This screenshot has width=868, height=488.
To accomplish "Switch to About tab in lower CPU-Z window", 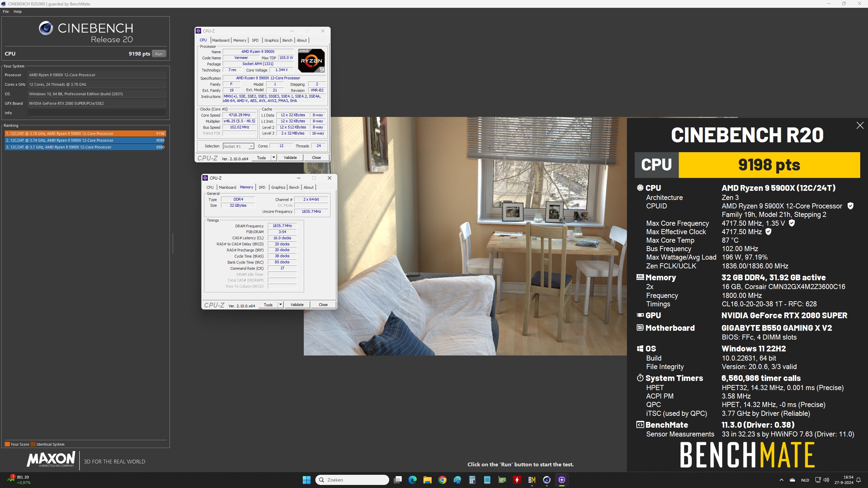I will (309, 187).
